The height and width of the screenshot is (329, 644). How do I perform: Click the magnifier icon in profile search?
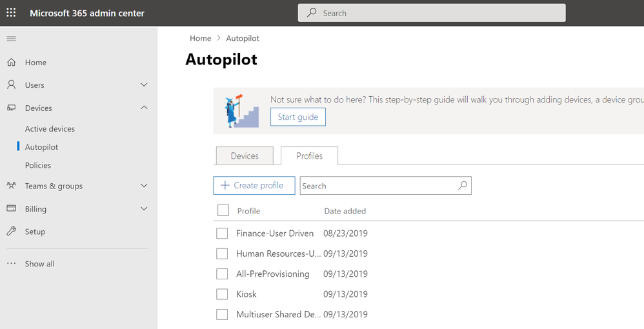pyautogui.click(x=463, y=186)
